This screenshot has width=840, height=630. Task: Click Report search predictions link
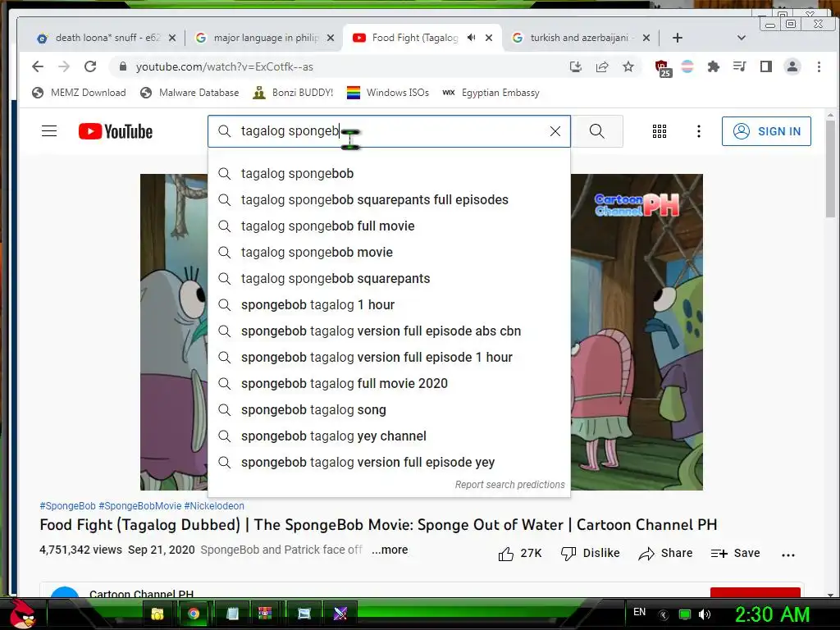[509, 484]
